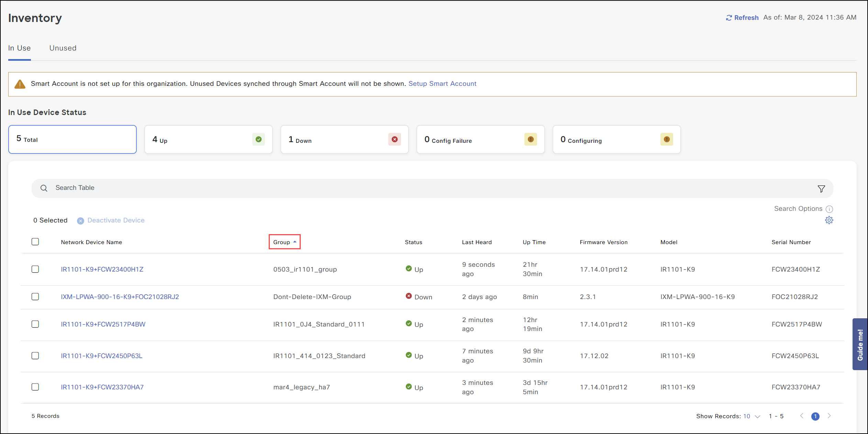The image size is (868, 434).
Task: Click the warning icon on Configuring card
Action: pos(667,139)
